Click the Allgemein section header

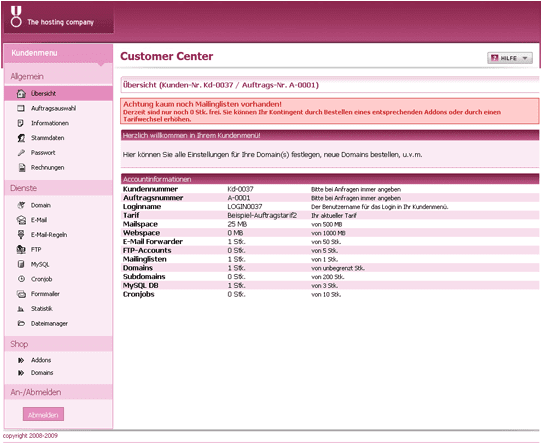click(x=58, y=76)
